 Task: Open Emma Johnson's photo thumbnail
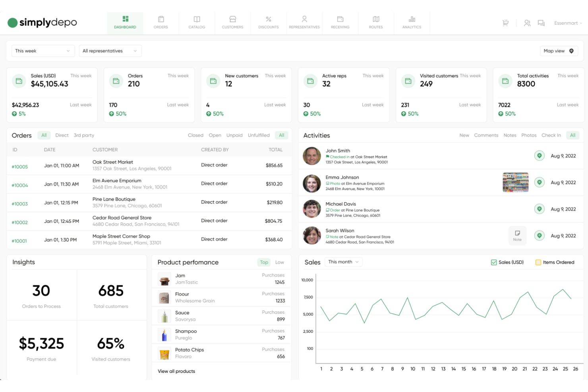click(x=515, y=182)
